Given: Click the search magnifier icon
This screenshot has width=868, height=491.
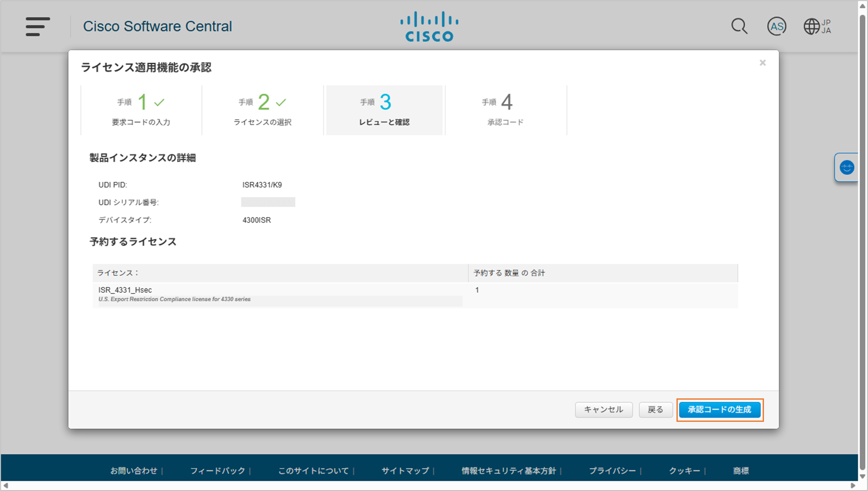Looking at the screenshot, I should coord(739,27).
